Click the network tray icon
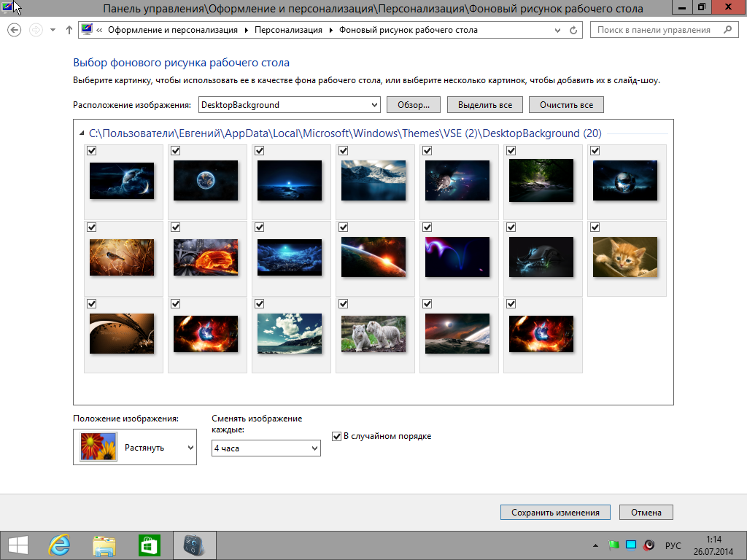The width and height of the screenshot is (747, 560). pyautogui.click(x=631, y=545)
